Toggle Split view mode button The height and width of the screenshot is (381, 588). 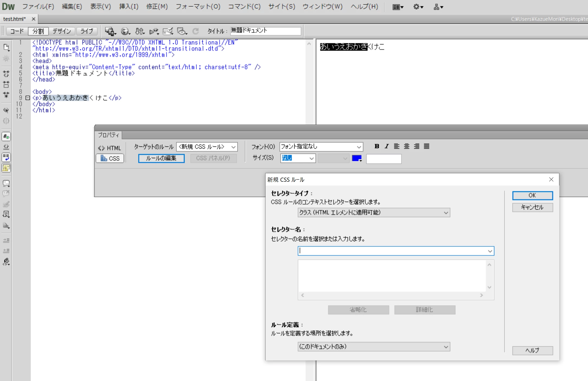(x=38, y=31)
